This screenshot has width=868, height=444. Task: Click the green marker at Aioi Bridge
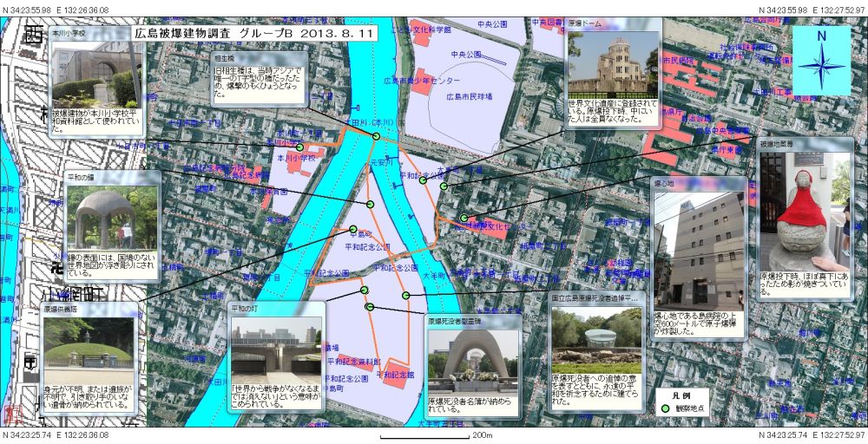click(376, 137)
